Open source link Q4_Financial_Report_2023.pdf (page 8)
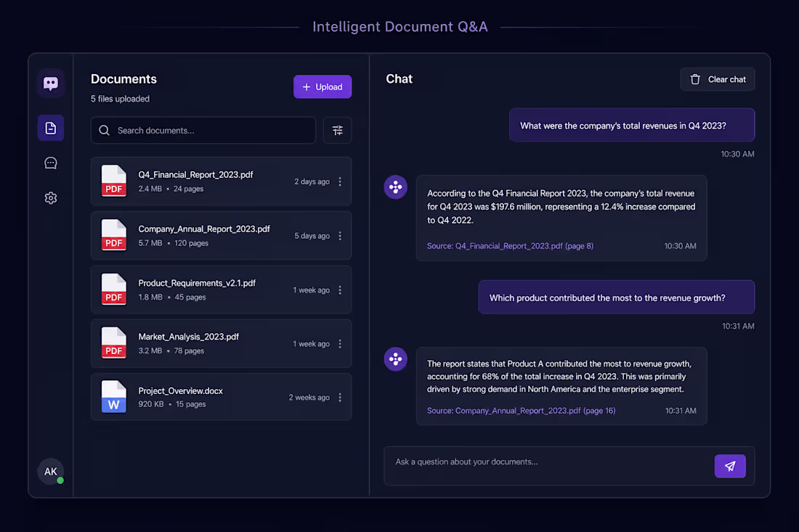The height and width of the screenshot is (532, 799). click(x=510, y=246)
